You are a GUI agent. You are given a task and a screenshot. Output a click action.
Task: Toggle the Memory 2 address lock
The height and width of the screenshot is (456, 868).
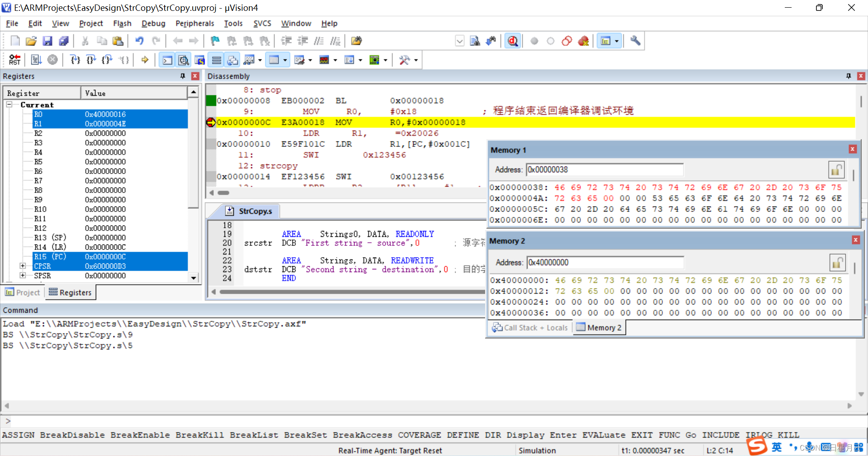point(838,263)
